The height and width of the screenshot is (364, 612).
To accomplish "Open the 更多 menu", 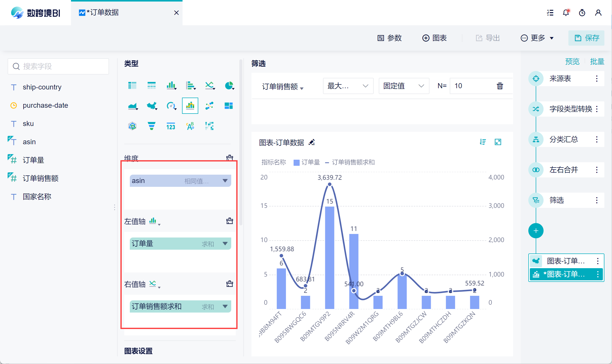I will 537,38.
